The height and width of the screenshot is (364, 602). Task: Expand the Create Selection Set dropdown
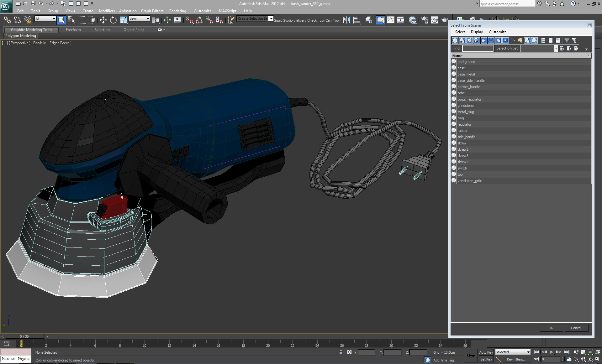271,19
